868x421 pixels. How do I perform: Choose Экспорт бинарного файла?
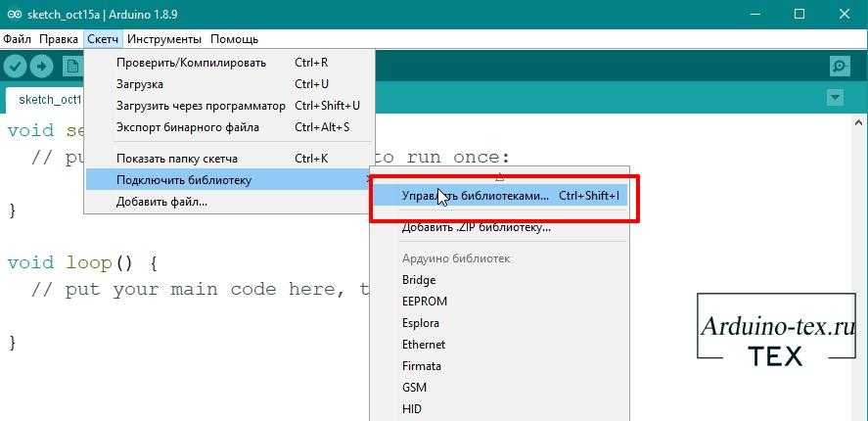click(187, 127)
